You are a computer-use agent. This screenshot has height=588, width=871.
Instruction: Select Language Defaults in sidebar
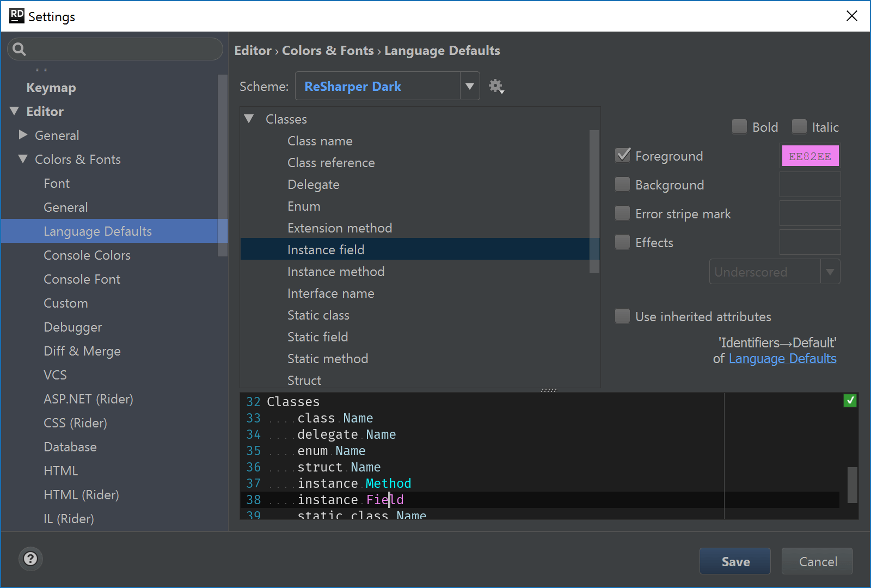114,231
